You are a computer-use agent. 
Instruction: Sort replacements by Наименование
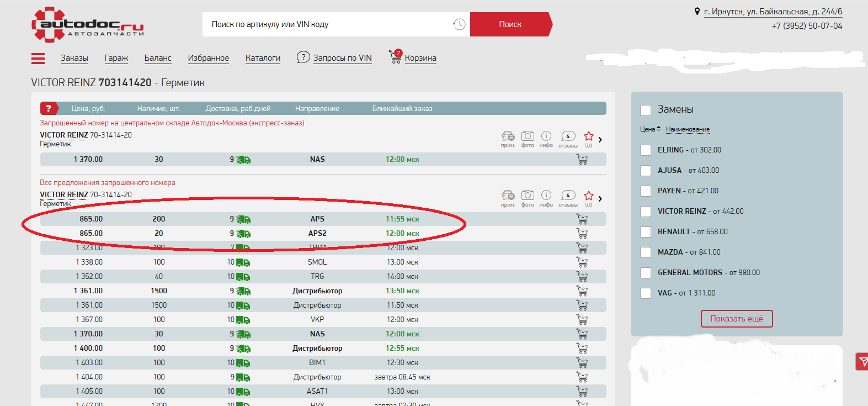tap(688, 129)
